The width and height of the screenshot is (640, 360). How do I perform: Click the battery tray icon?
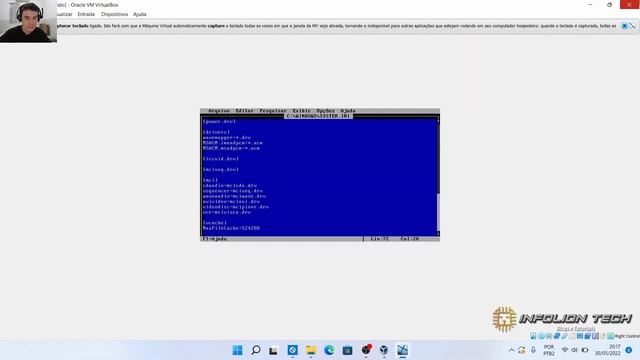[585, 350]
